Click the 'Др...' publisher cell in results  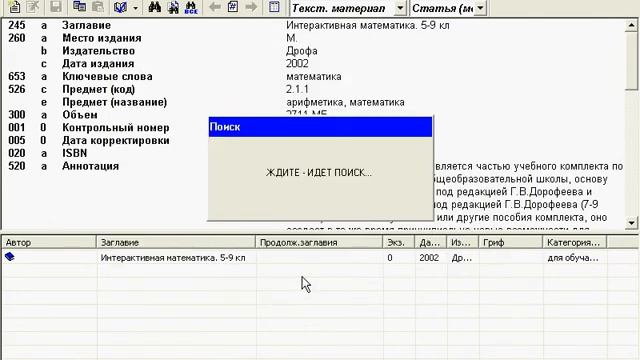point(462,258)
